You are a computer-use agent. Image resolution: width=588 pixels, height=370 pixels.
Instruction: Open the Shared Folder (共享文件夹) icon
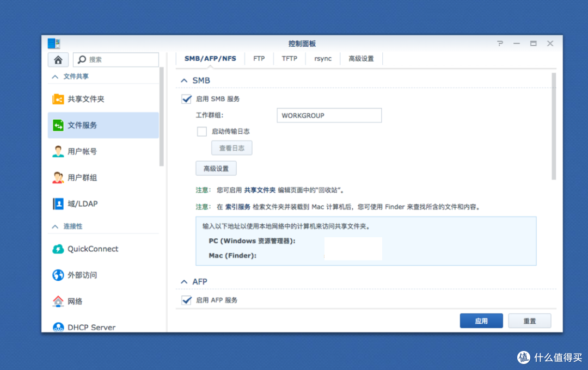tap(58, 99)
